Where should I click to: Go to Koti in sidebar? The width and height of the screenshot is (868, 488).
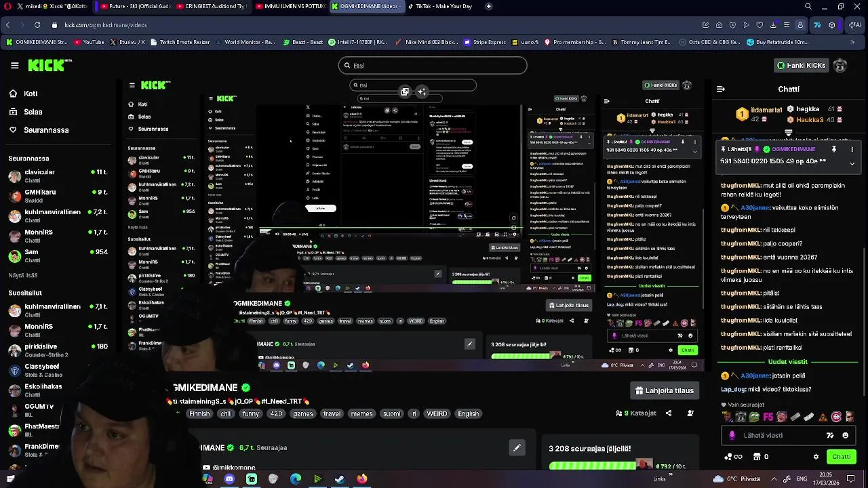23,94
